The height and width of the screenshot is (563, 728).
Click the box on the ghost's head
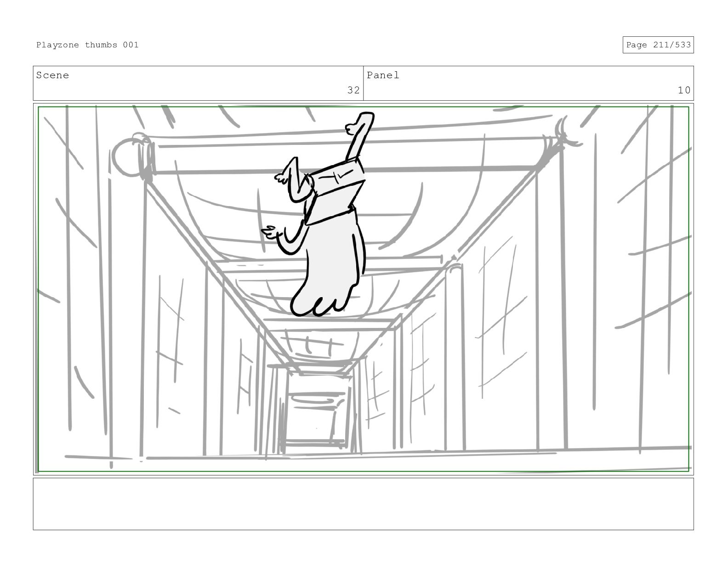(335, 191)
